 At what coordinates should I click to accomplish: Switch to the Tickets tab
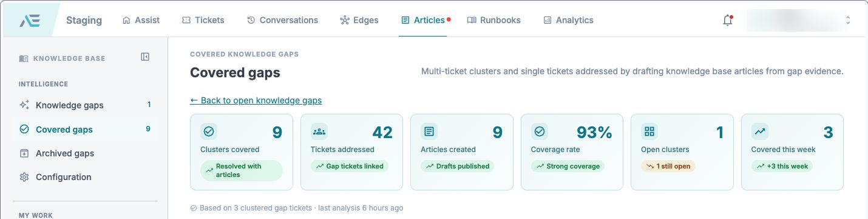203,20
